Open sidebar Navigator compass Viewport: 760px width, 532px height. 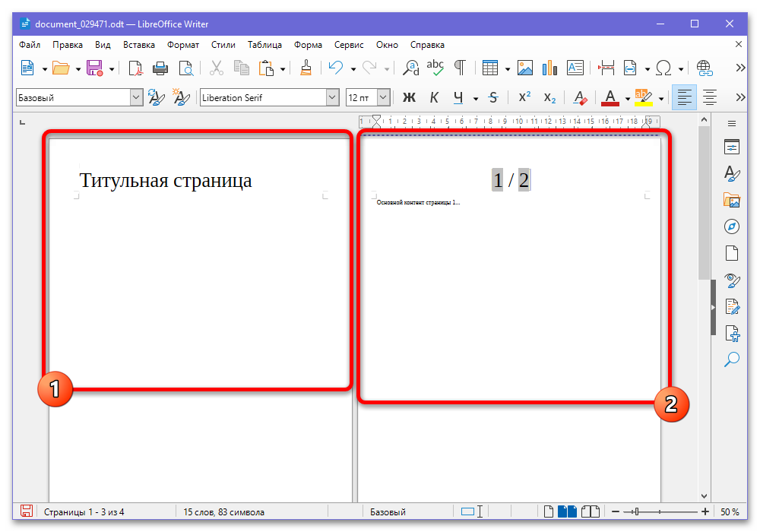731,226
